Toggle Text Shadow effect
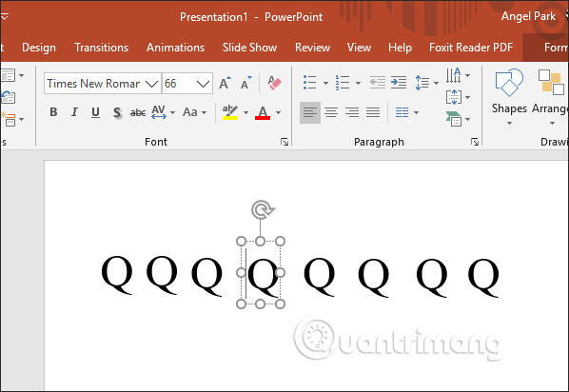This screenshot has height=392, width=569. [117, 112]
